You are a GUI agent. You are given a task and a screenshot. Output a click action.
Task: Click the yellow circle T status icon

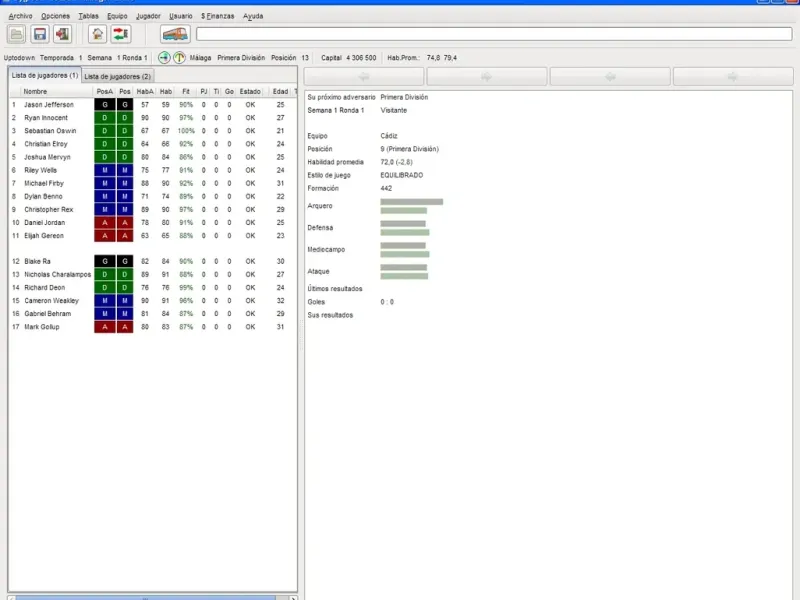(x=179, y=58)
